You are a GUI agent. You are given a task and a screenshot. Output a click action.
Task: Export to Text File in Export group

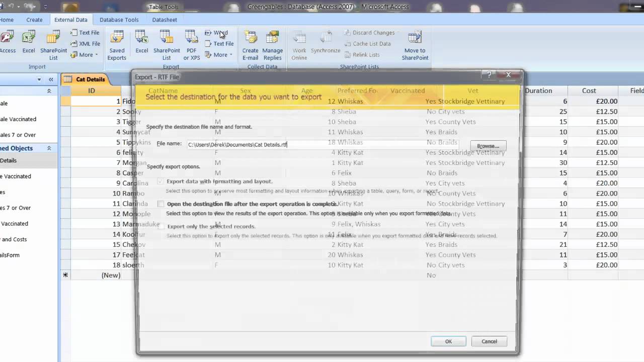pos(219,44)
